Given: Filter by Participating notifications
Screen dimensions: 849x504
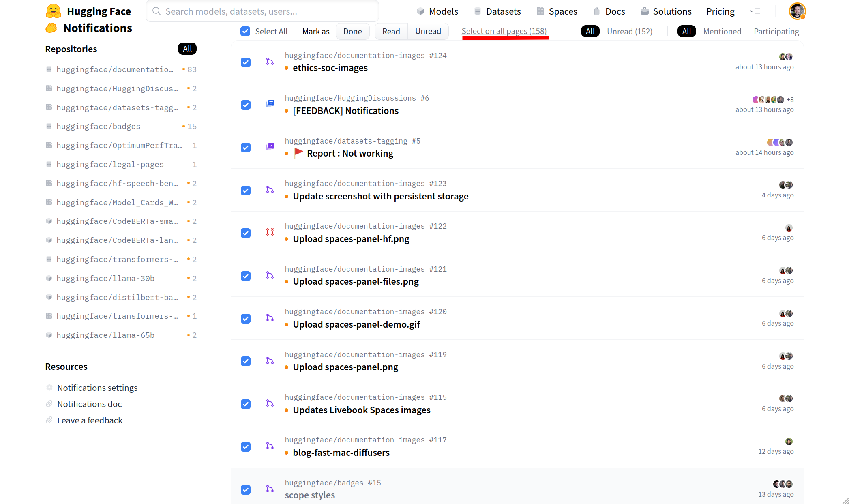Looking at the screenshot, I should pos(776,32).
